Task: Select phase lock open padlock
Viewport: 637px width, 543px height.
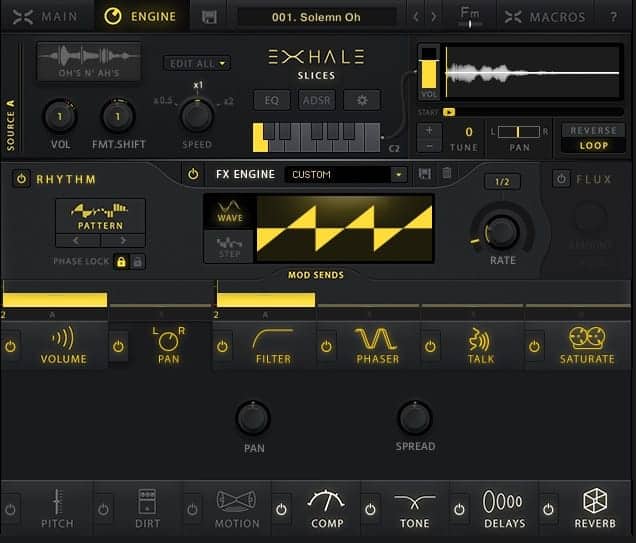Action: (138, 262)
